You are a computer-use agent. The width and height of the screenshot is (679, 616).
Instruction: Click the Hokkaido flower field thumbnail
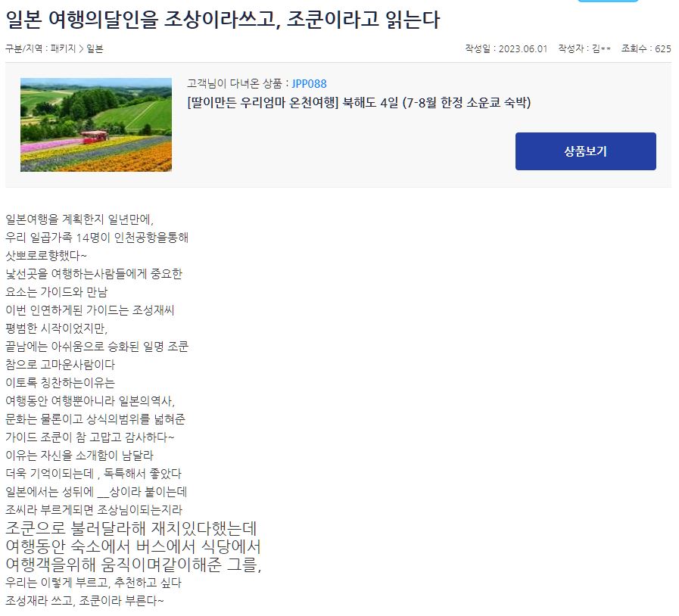pos(96,125)
